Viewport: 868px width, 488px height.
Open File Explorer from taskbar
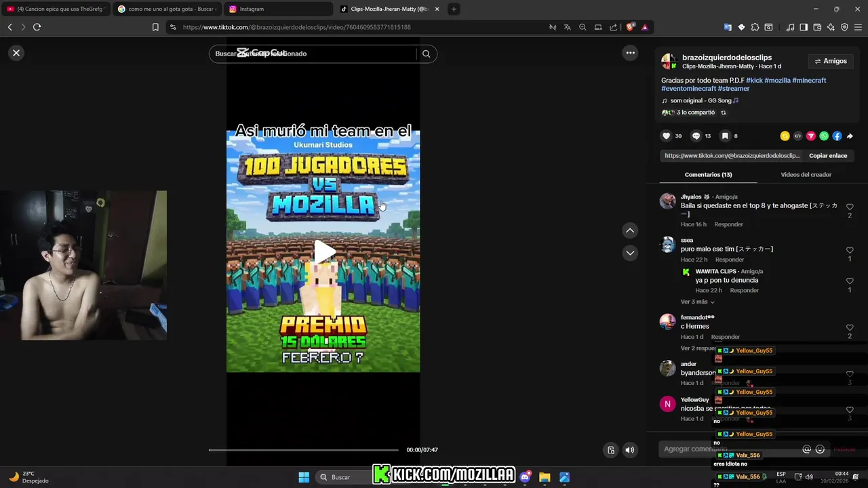click(545, 477)
